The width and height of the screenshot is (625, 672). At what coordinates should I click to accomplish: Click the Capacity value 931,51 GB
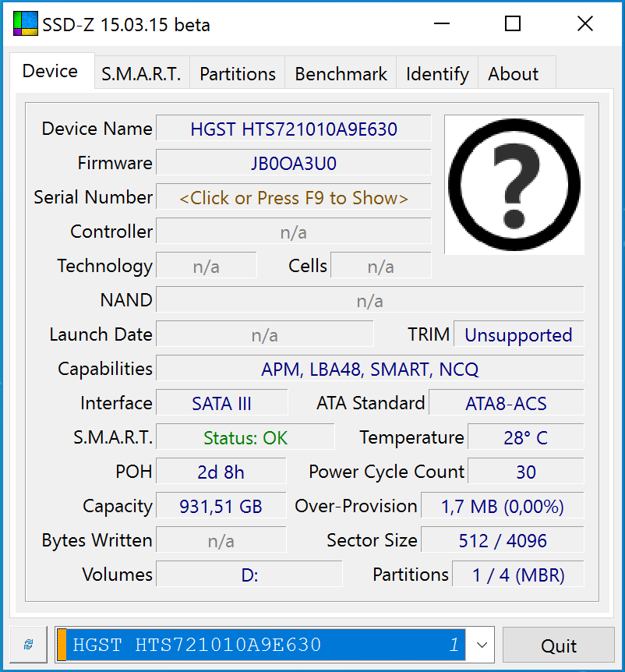click(x=221, y=506)
